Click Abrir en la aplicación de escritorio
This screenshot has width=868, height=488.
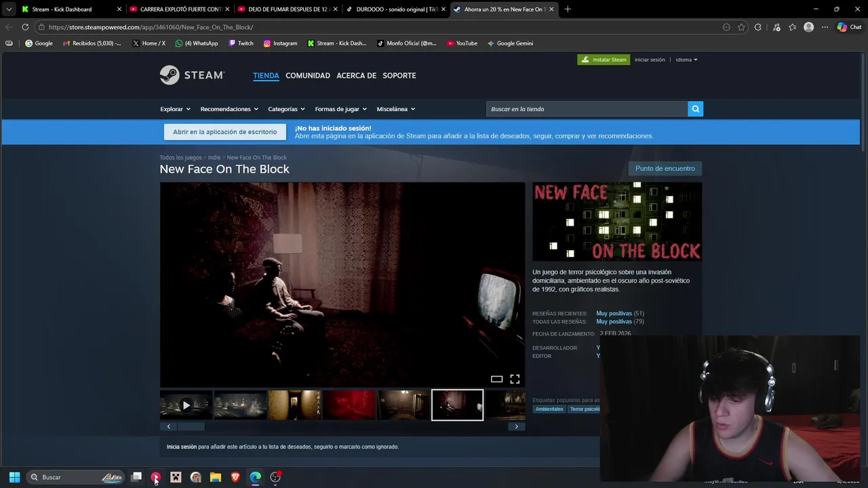[224, 132]
